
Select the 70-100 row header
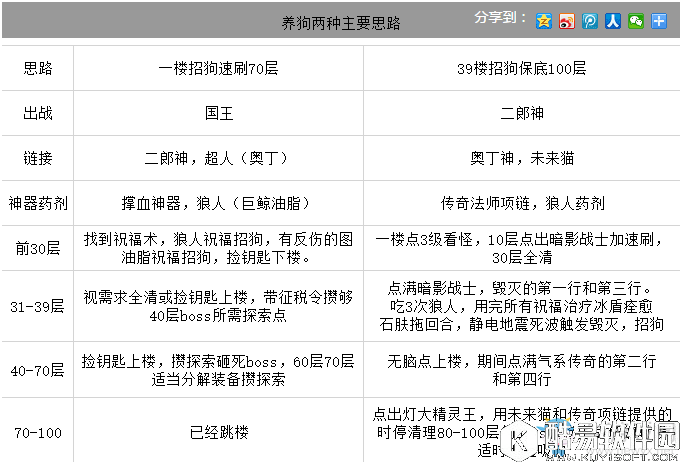[38, 430]
